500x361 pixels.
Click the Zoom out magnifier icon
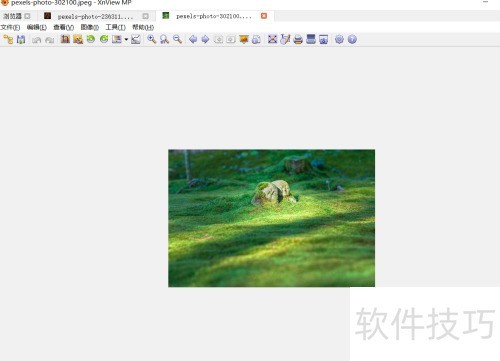[x=177, y=39]
